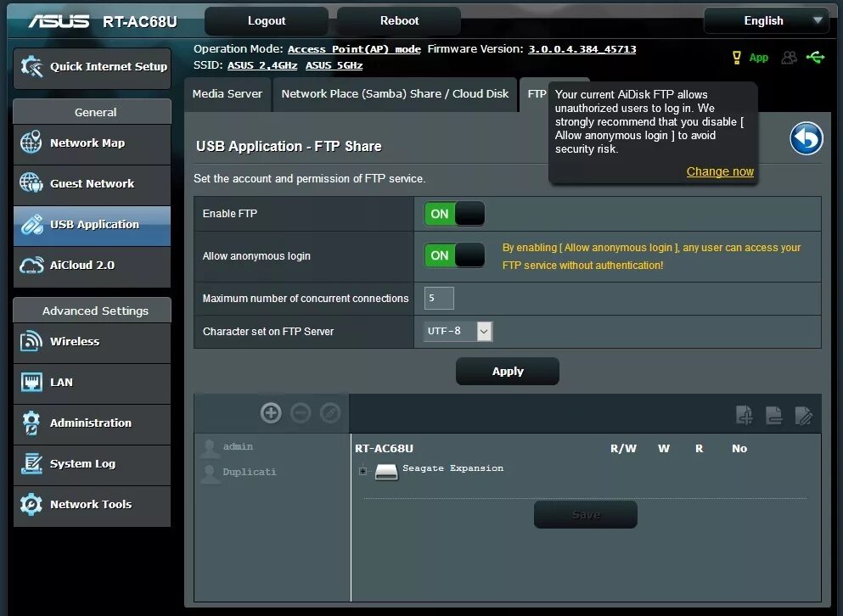Image resolution: width=843 pixels, height=616 pixels.
Task: Click the W permission column header
Action: point(664,448)
